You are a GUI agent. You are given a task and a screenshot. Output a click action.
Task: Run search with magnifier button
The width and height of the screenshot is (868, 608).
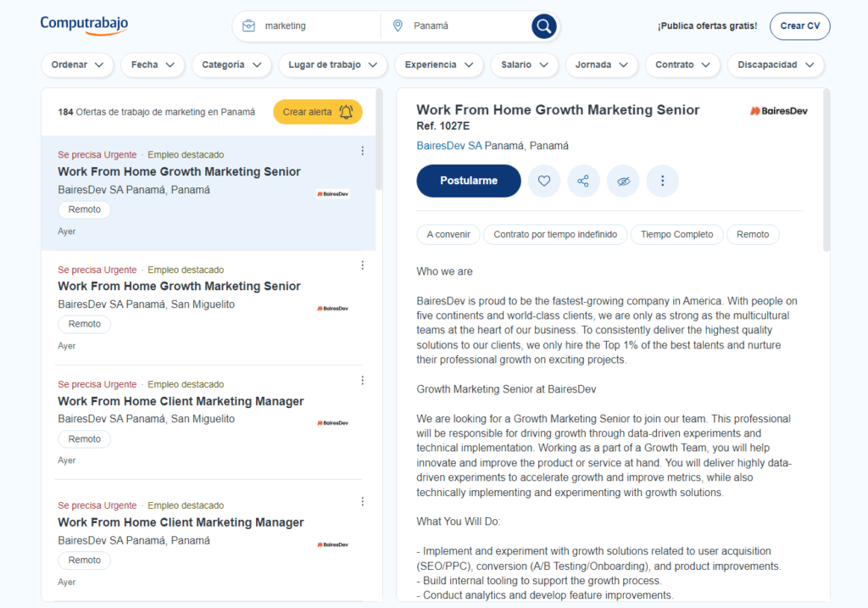(543, 26)
